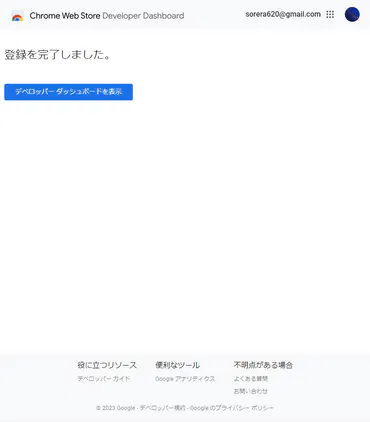Open the よくある質問 footer link
Viewport: 370px width, 422px height.
(251, 379)
